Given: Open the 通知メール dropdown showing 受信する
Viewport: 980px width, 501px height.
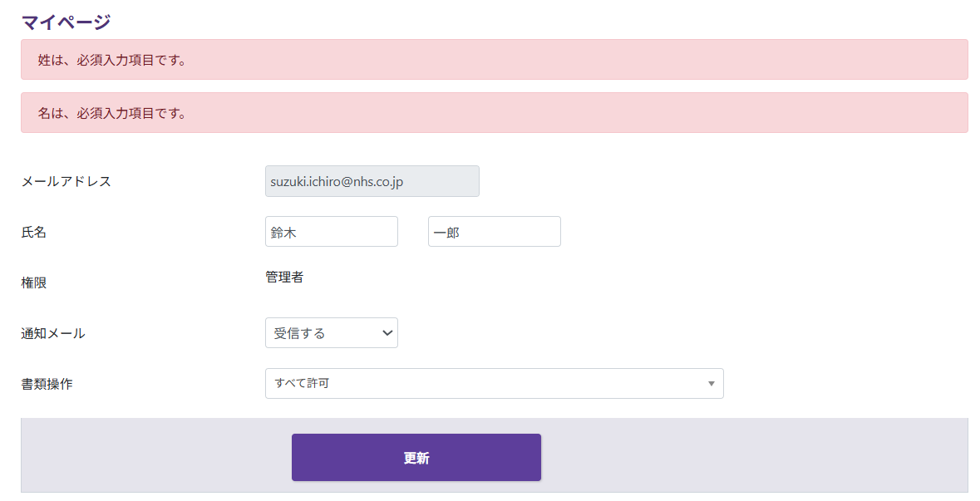Looking at the screenshot, I should click(x=331, y=332).
